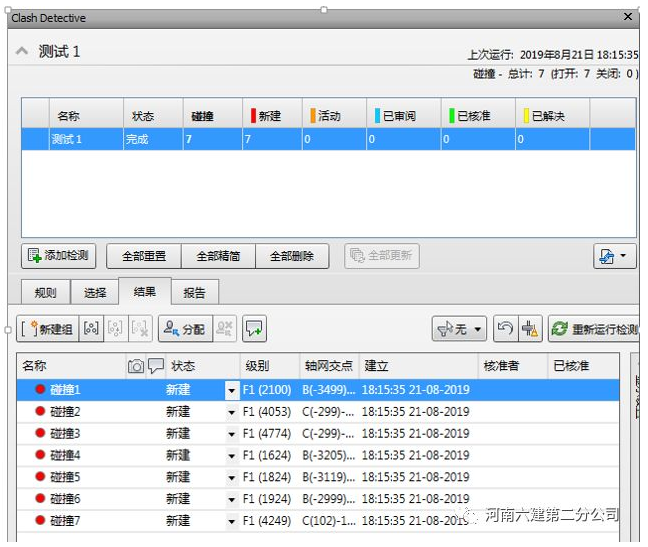Viewport: 648px width, 547px height.
Task: Collapse the 测试 1 test panel chevron
Action: pos(21,51)
